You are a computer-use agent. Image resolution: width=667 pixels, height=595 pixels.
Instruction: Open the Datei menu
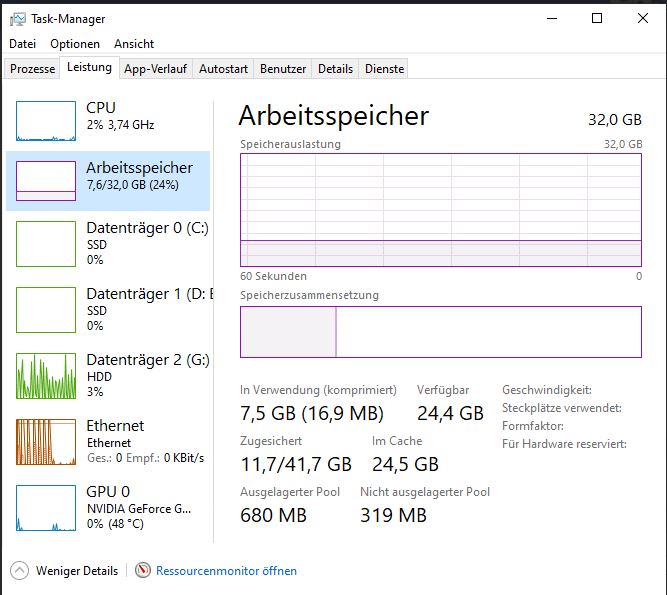click(22, 44)
